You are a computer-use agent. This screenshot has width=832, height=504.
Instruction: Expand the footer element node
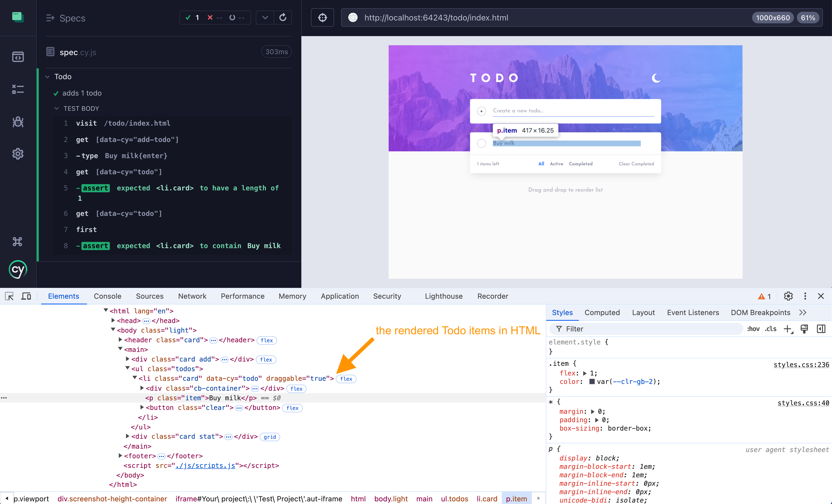pyautogui.click(x=120, y=455)
